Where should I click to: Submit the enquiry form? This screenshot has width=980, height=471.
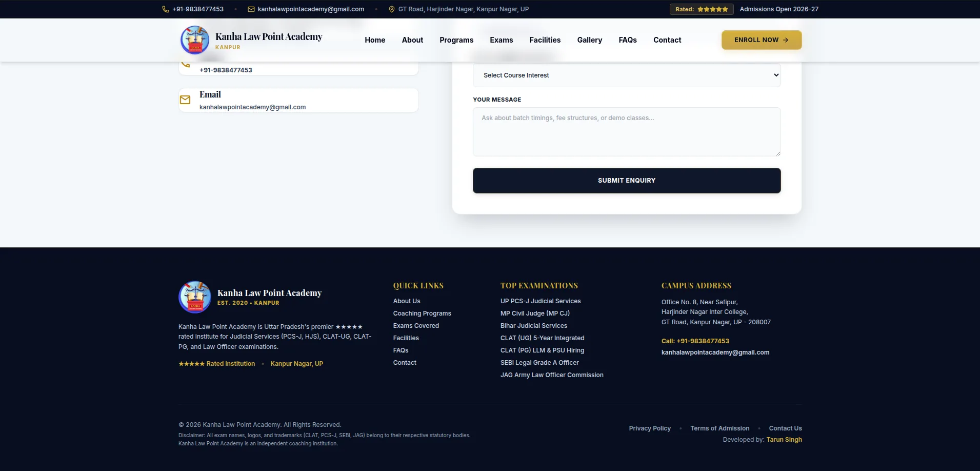coord(627,181)
